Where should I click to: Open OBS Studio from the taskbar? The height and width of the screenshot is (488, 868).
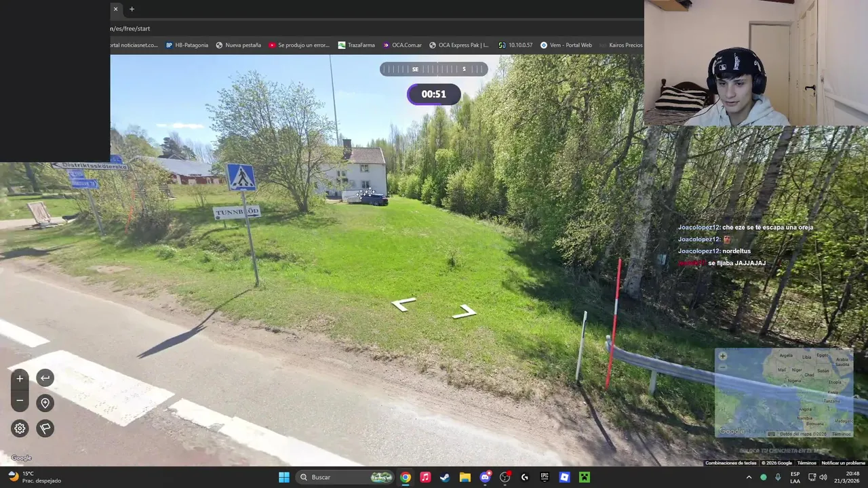pos(505,477)
